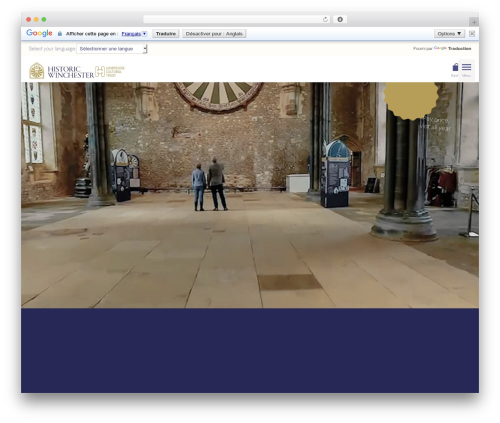Viewport: 500px width, 423px height.
Task: Open the hamburger Menu icon
Action: pos(466,67)
